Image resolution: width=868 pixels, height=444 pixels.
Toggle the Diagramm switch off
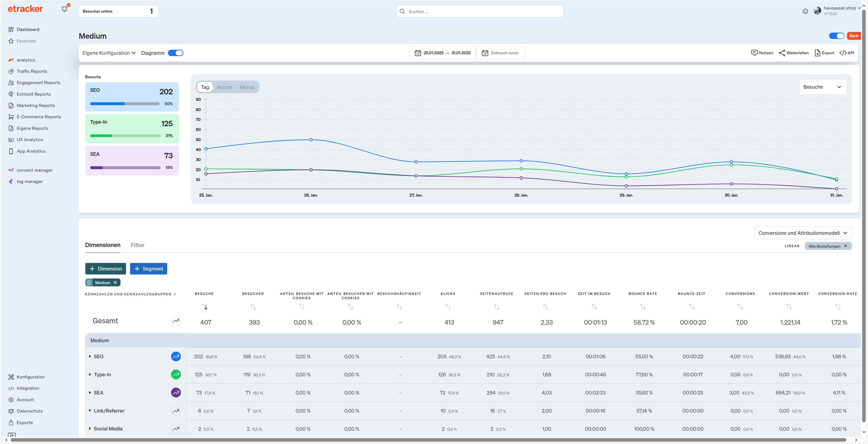(176, 53)
